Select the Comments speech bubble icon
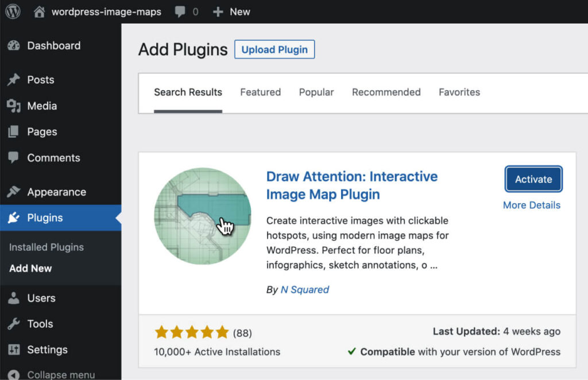Viewport: 588px width, 380px height. coord(14,157)
